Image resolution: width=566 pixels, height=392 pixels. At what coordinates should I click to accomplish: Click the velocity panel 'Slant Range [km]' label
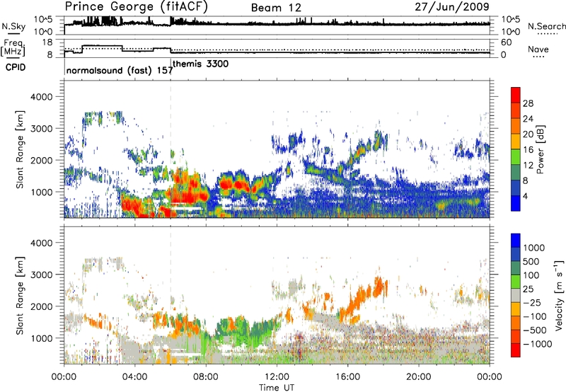20,295
